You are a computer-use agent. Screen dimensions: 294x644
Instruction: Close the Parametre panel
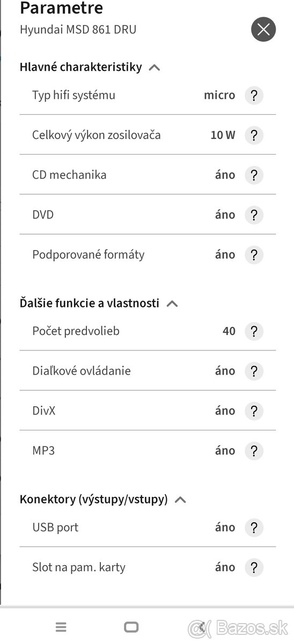pyautogui.click(x=263, y=30)
